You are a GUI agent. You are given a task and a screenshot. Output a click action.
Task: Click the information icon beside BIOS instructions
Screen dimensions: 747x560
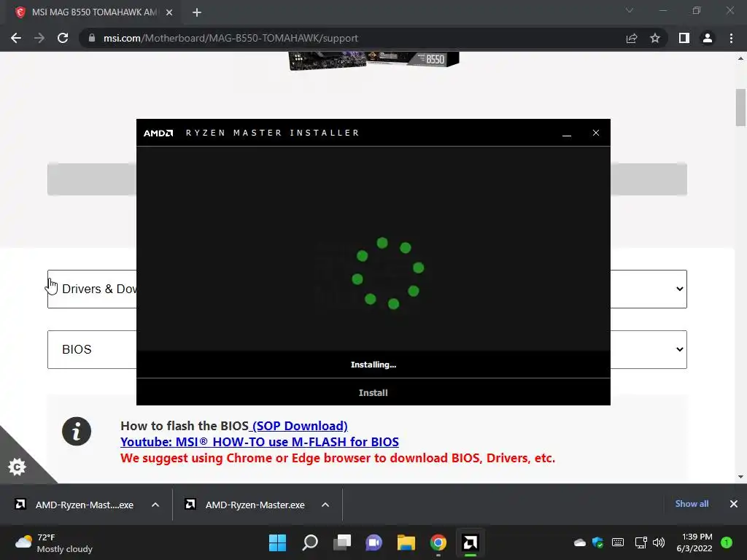(76, 432)
